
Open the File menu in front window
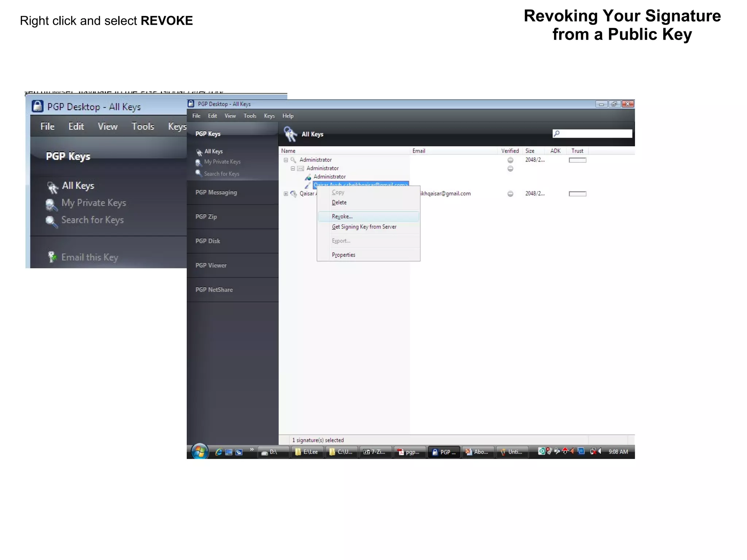tap(196, 116)
